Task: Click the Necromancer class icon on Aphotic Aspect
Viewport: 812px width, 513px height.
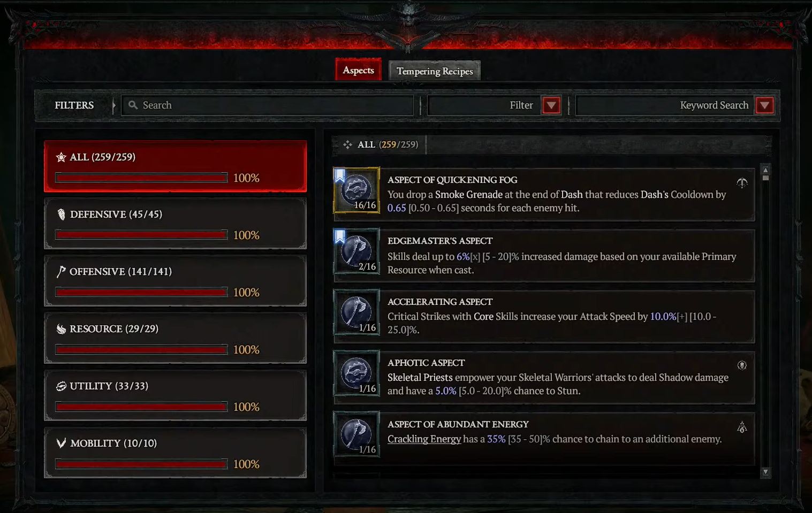Action: point(742,365)
